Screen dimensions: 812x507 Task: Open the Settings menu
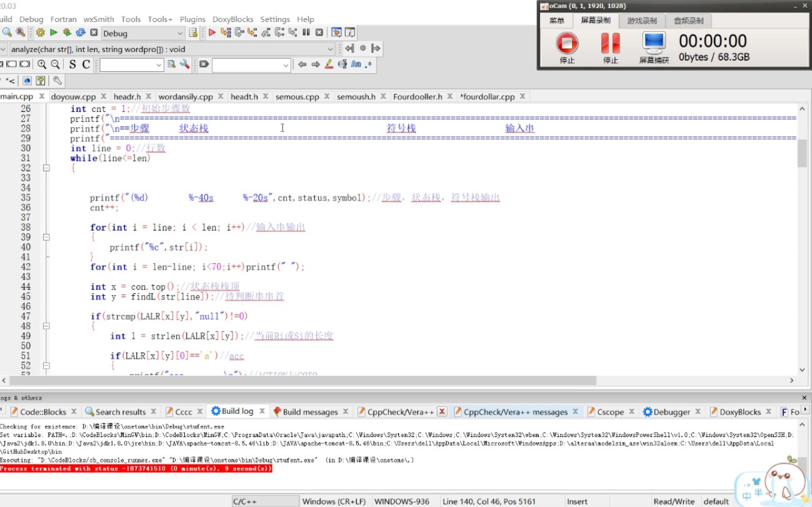[x=275, y=19]
